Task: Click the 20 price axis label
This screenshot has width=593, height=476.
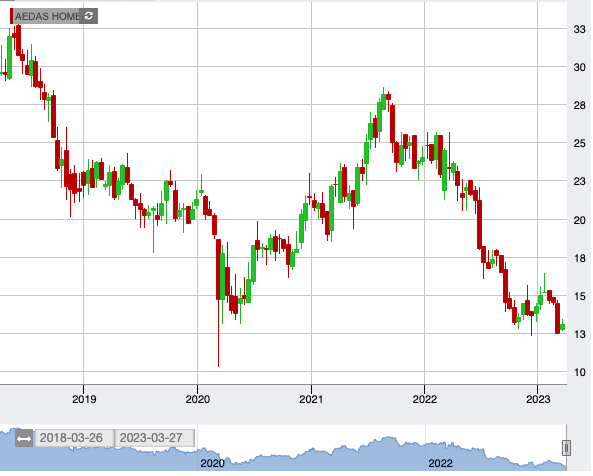Action: [x=579, y=220]
